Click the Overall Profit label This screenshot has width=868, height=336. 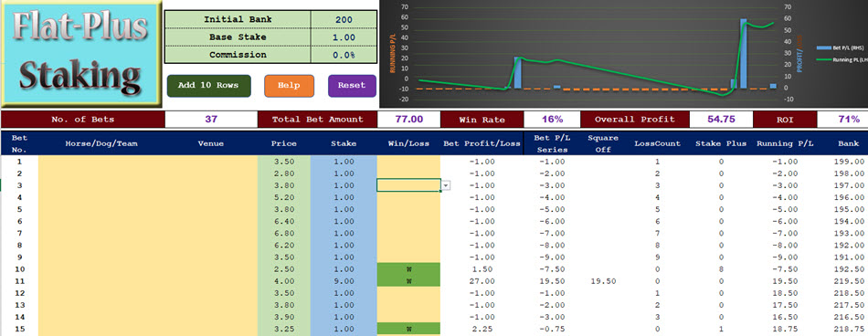tap(634, 119)
